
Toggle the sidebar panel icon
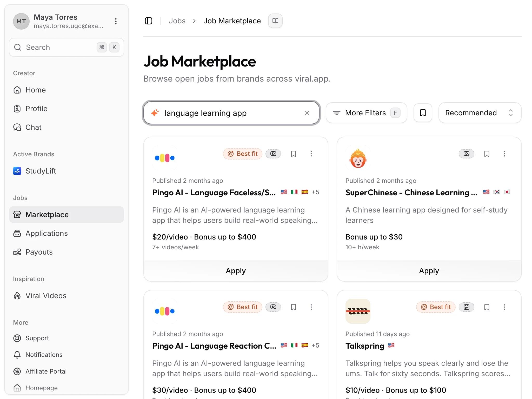tap(149, 21)
